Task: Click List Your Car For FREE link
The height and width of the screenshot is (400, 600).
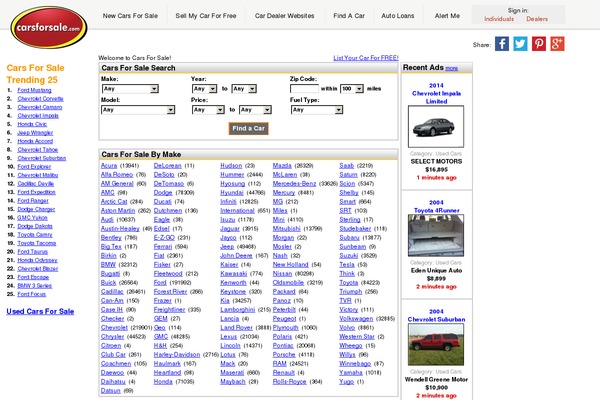Action: pos(366,58)
